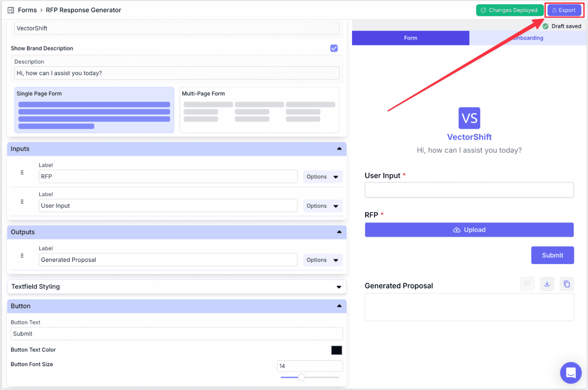Screen dimensions: 588x390
Task: Copy the Generated Proposal output
Action: pyautogui.click(x=567, y=284)
